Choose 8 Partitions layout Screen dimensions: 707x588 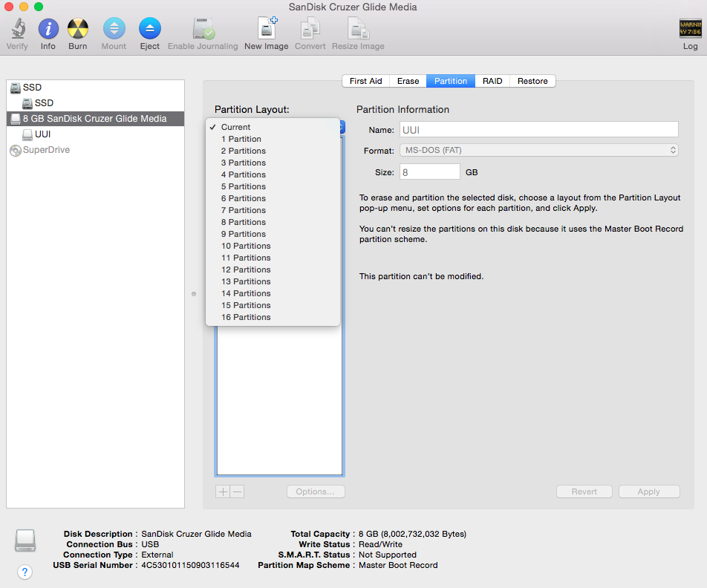point(273,222)
